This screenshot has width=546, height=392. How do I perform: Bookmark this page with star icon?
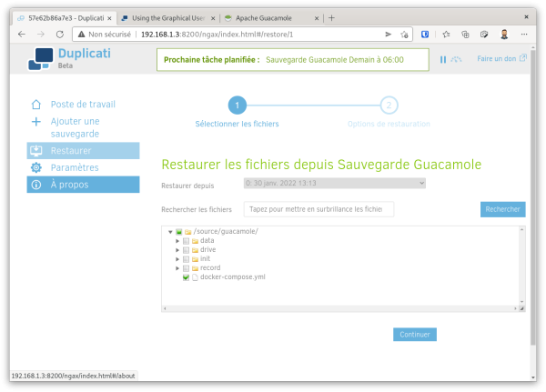pyautogui.click(x=402, y=34)
